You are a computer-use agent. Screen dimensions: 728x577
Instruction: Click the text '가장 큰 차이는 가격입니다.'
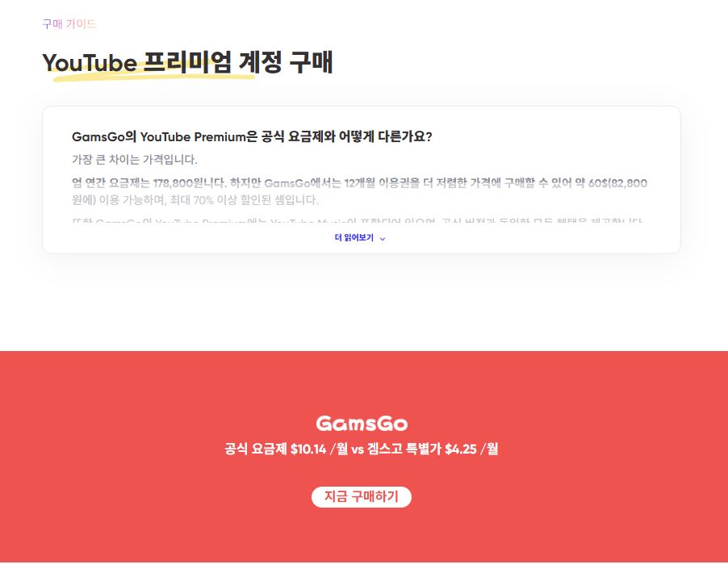tap(135, 160)
